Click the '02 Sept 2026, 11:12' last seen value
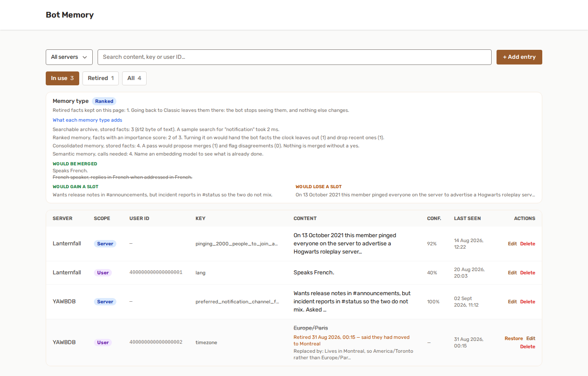The height and width of the screenshot is (376, 588). point(466,302)
